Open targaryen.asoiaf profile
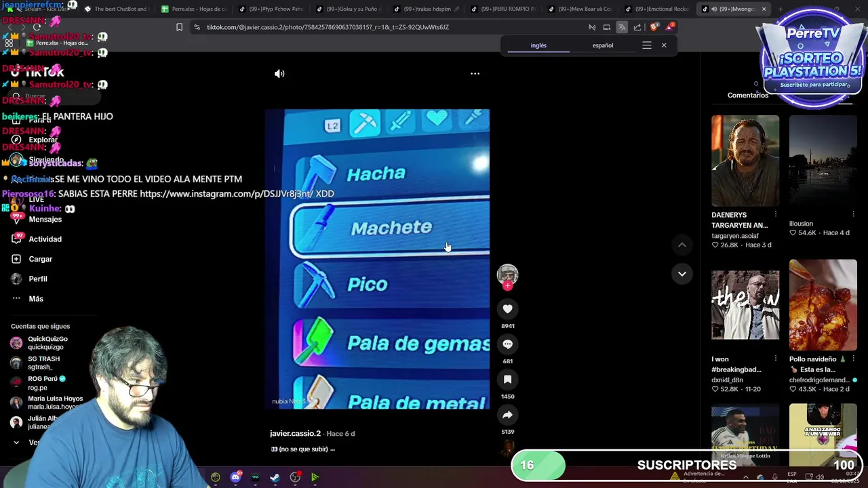 pyautogui.click(x=735, y=236)
